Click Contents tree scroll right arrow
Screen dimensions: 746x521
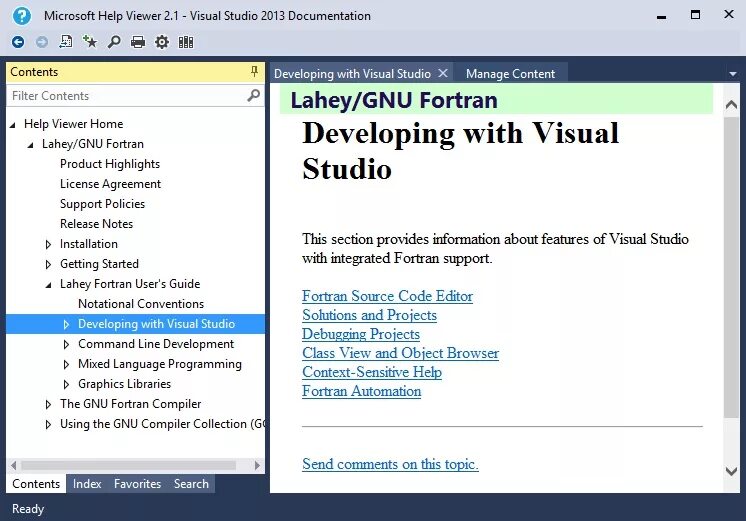coord(257,465)
